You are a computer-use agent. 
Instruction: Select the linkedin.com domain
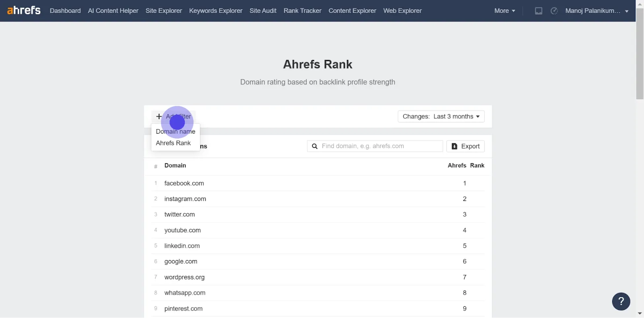(182, 246)
